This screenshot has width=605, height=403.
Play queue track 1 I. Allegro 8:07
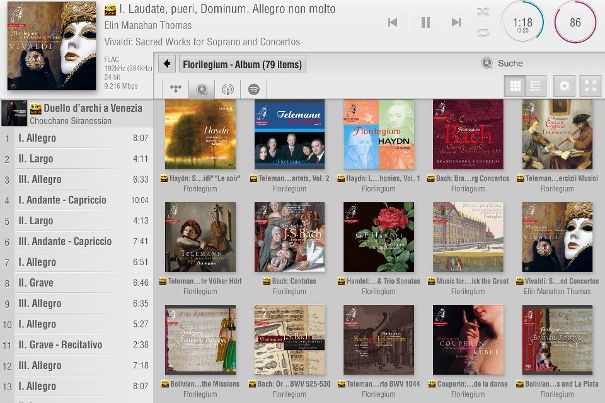[76, 138]
